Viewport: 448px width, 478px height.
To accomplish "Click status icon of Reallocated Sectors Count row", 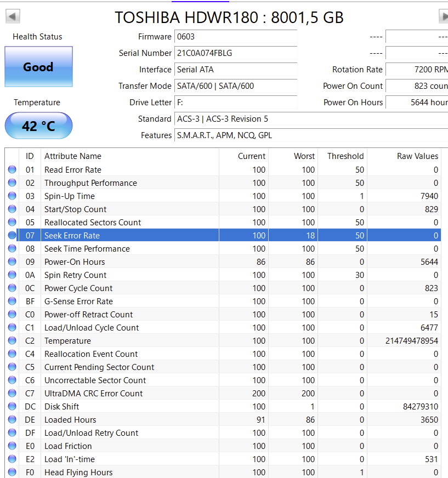I will click(12, 222).
